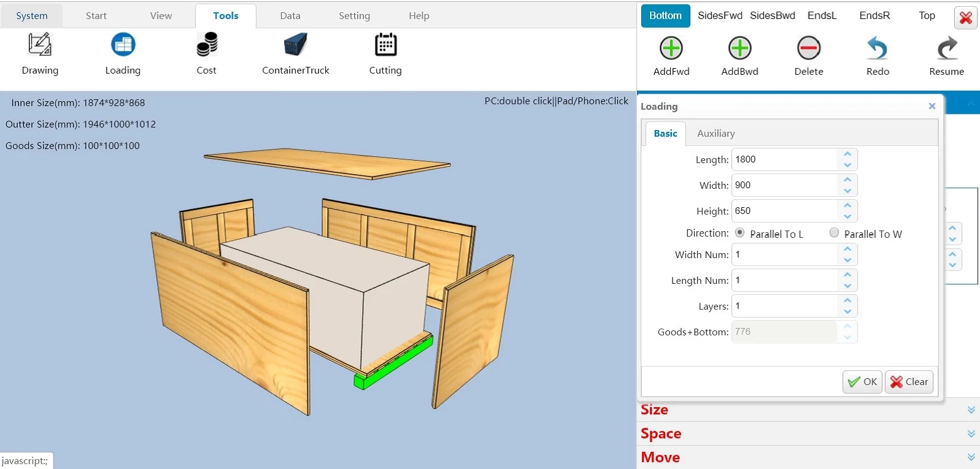Decrease the Height value with down arrow

pyautogui.click(x=847, y=216)
